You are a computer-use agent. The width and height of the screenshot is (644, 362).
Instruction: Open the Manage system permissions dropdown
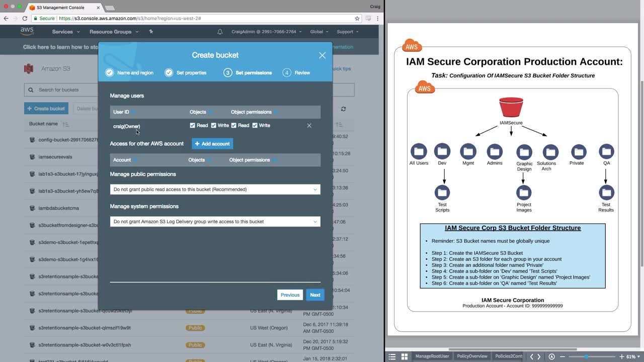pyautogui.click(x=215, y=222)
